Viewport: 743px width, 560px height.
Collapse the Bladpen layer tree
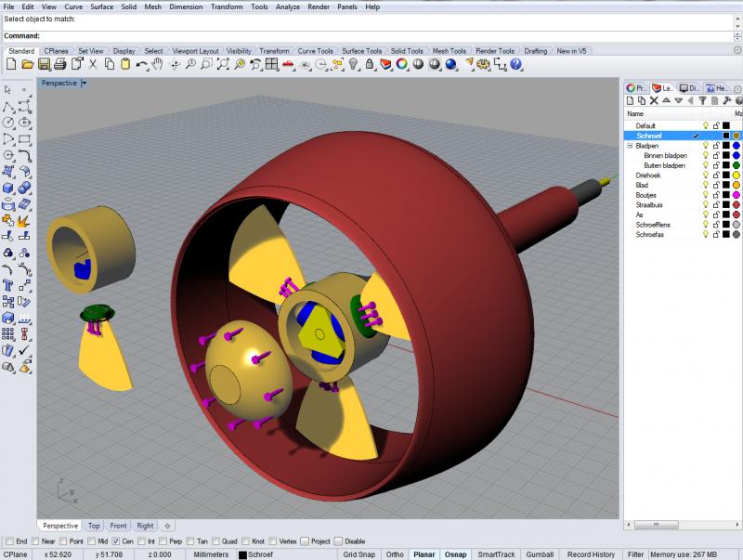631,146
